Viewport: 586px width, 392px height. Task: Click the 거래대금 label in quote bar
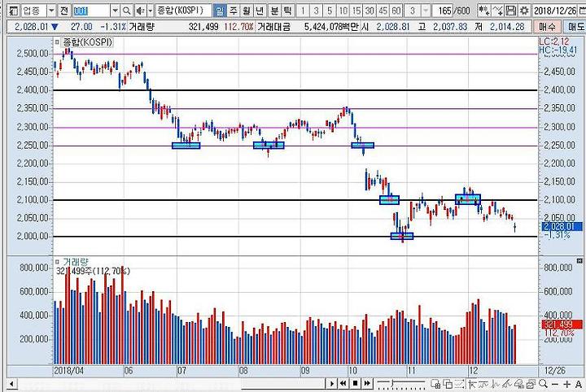tap(274, 27)
